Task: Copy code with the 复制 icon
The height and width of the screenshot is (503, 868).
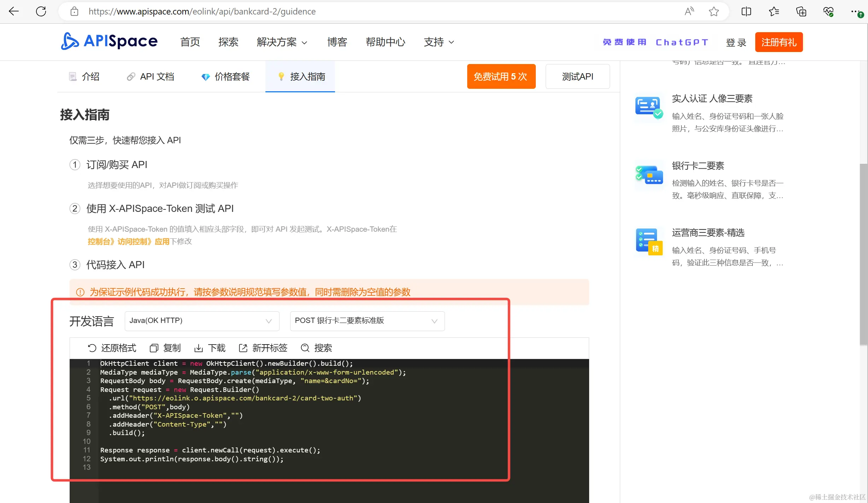Action: coord(154,348)
